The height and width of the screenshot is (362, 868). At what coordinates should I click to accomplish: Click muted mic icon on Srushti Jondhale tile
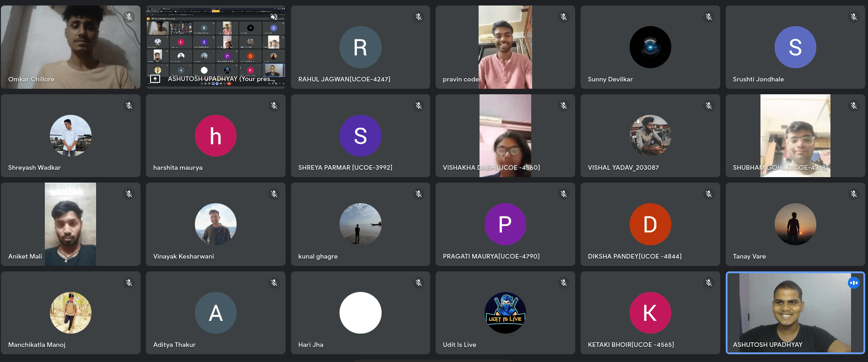[854, 17]
